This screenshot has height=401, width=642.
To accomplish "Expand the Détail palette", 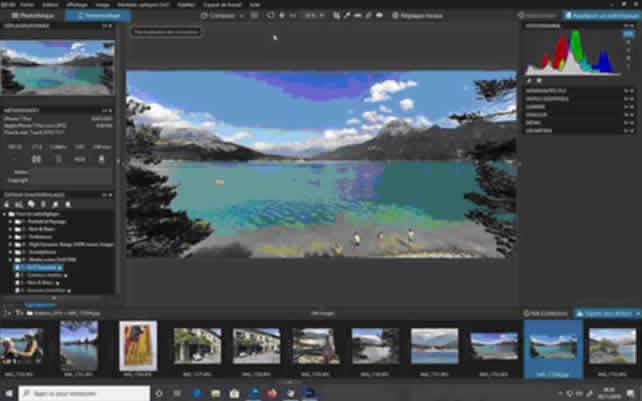I will (579, 122).
